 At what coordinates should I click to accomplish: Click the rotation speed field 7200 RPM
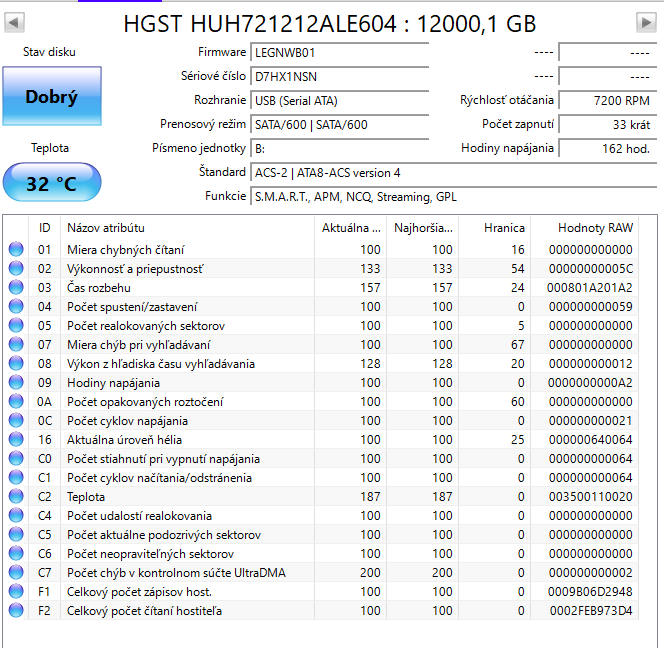point(608,101)
